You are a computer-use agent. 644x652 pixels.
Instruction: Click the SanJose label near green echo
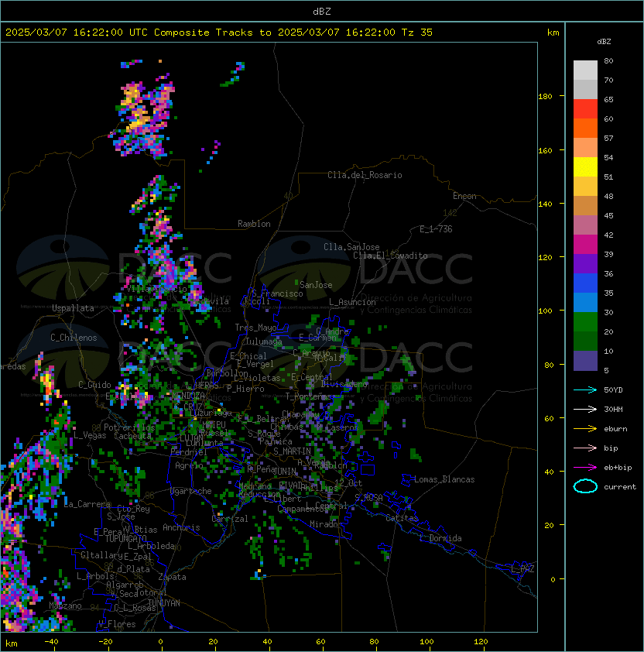click(316, 285)
